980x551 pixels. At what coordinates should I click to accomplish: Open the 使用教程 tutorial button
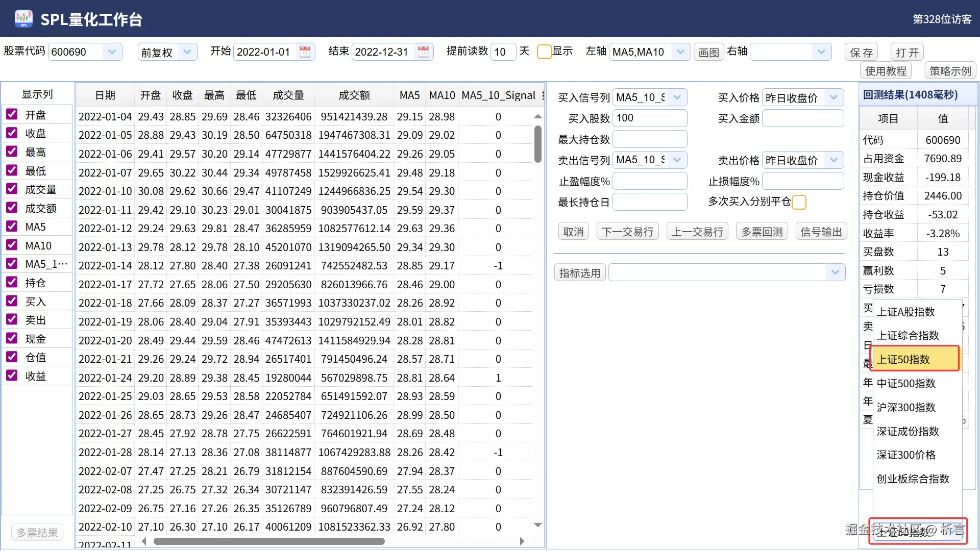pyautogui.click(x=886, y=71)
